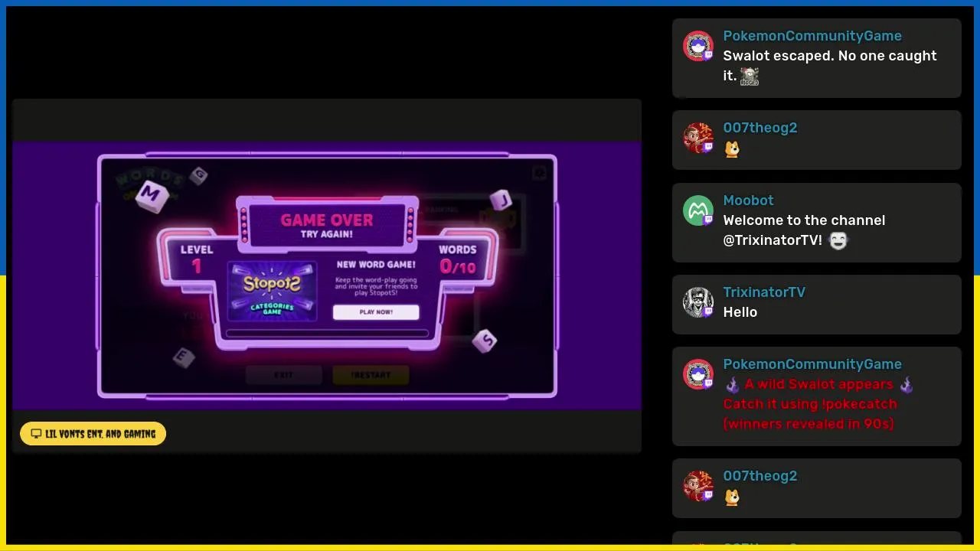The height and width of the screenshot is (551, 980).
Task: Open the TrixinatorTV username above 'Hello'
Action: [764, 292]
